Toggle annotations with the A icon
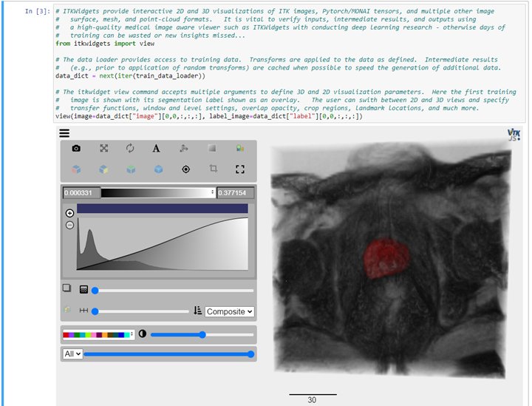 pyautogui.click(x=156, y=149)
